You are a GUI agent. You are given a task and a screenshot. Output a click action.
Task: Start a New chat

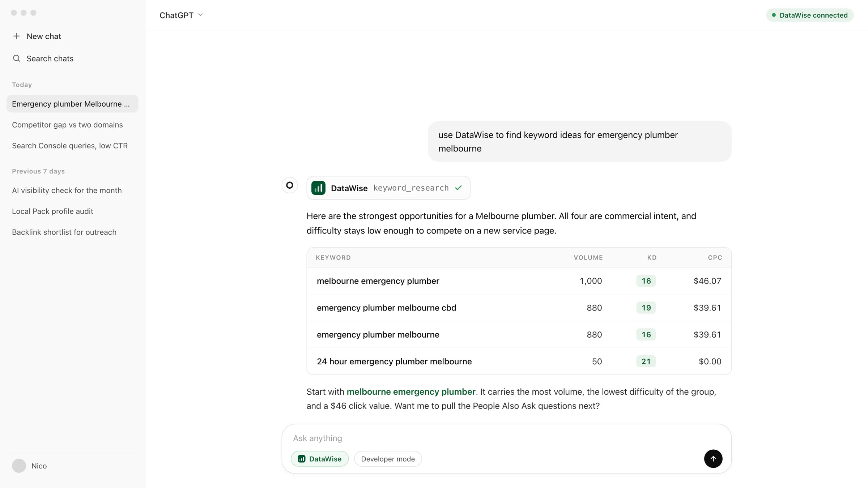(x=44, y=36)
